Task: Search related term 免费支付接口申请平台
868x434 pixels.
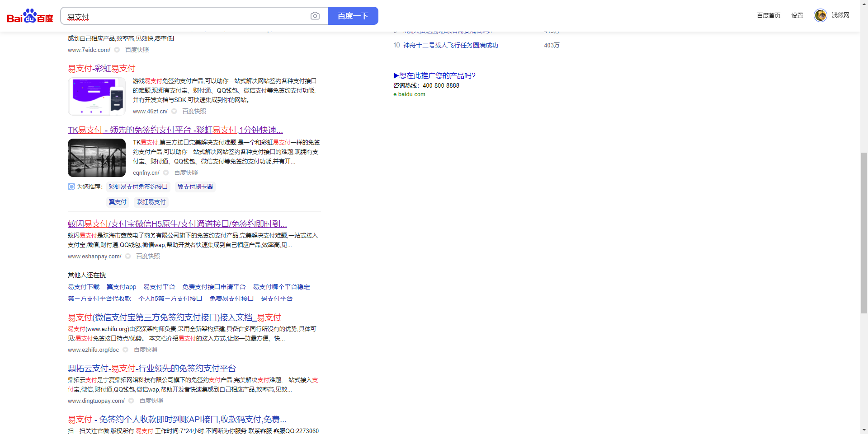Action: coord(214,287)
